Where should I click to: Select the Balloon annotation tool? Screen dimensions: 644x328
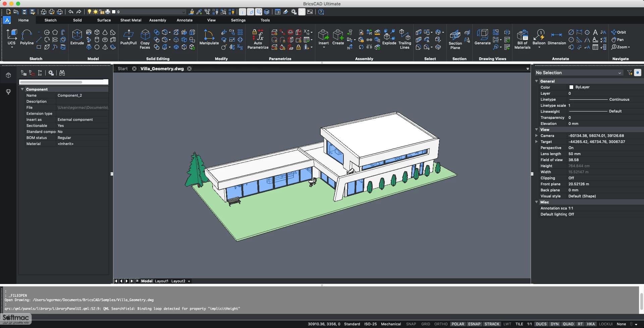click(x=539, y=39)
